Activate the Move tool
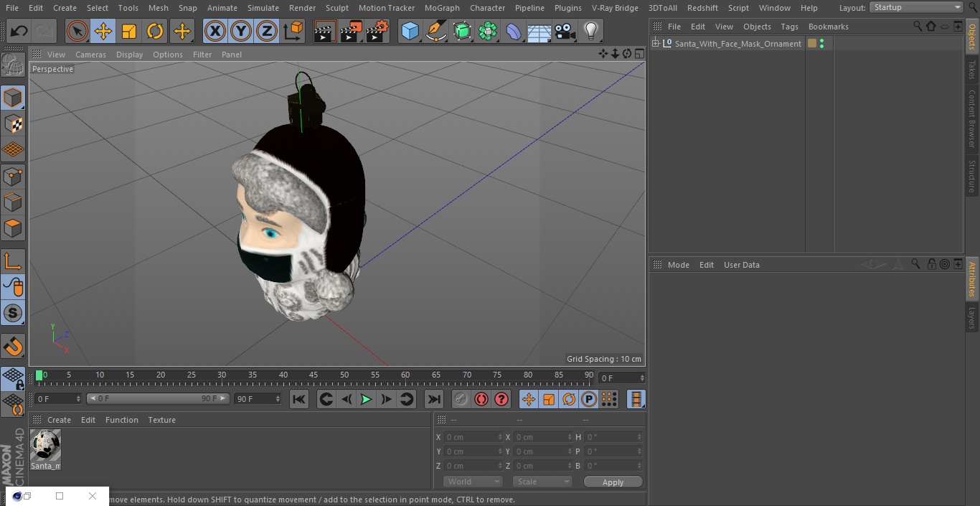Screen dimensions: 980x506 click(103, 31)
